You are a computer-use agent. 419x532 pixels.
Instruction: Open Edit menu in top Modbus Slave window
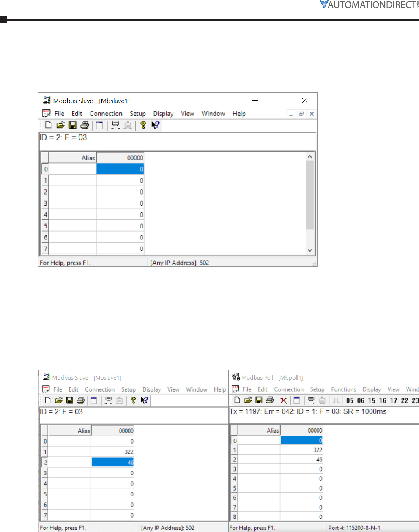[77, 113]
